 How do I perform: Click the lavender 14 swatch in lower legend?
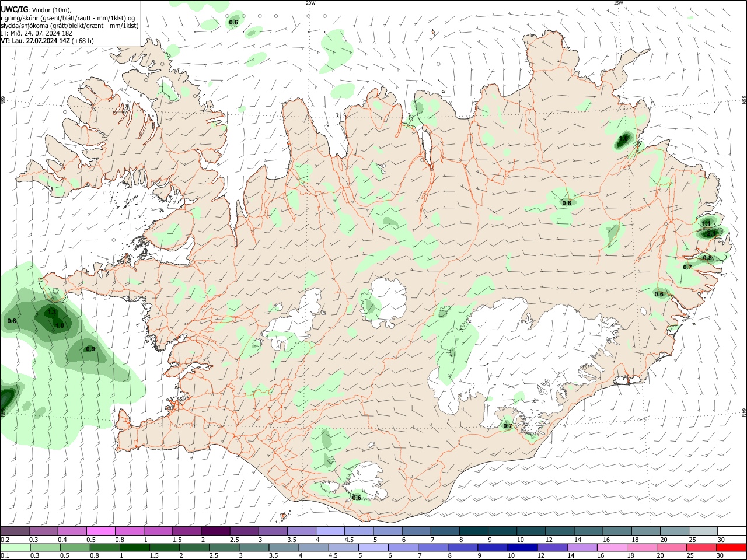pos(582,547)
